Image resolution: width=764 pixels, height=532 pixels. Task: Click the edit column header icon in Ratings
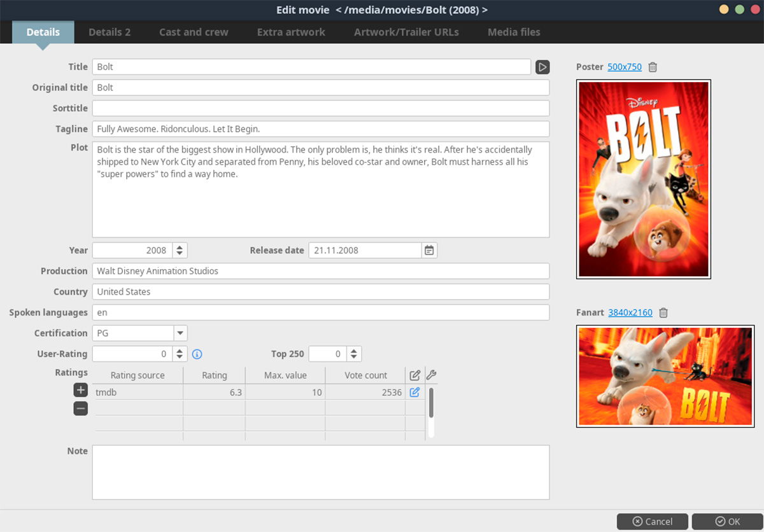coord(415,375)
